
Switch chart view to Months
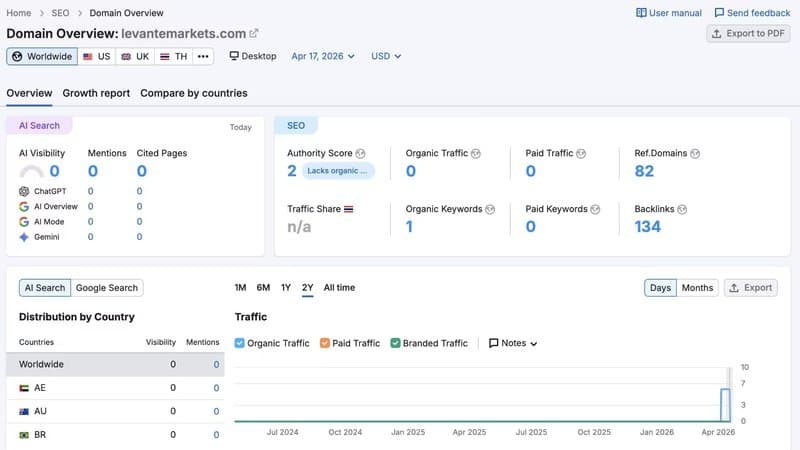click(x=697, y=288)
